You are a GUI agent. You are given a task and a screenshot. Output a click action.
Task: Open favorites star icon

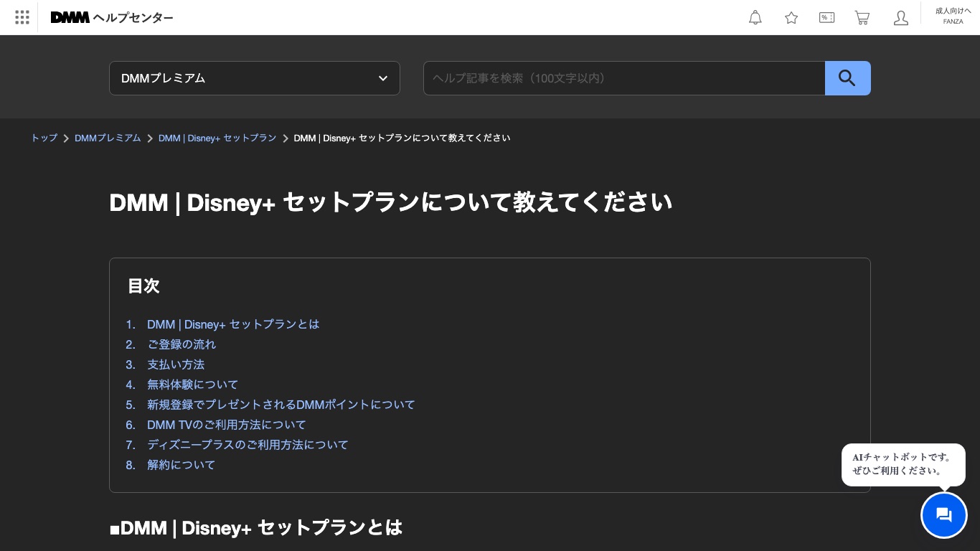coord(791,17)
